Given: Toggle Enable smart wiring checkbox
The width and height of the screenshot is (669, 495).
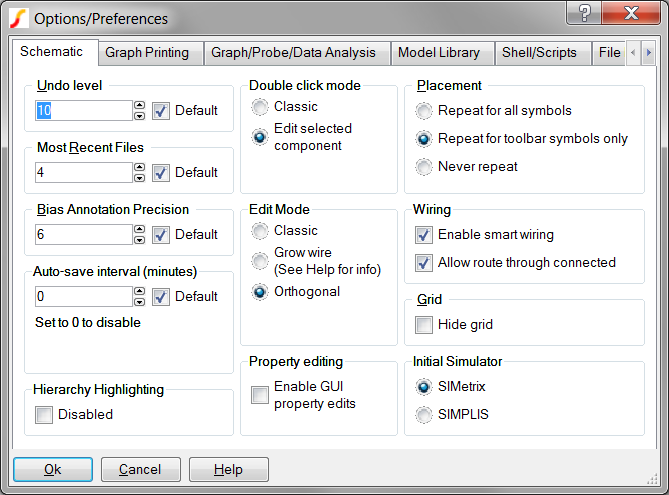Looking at the screenshot, I should [424, 234].
